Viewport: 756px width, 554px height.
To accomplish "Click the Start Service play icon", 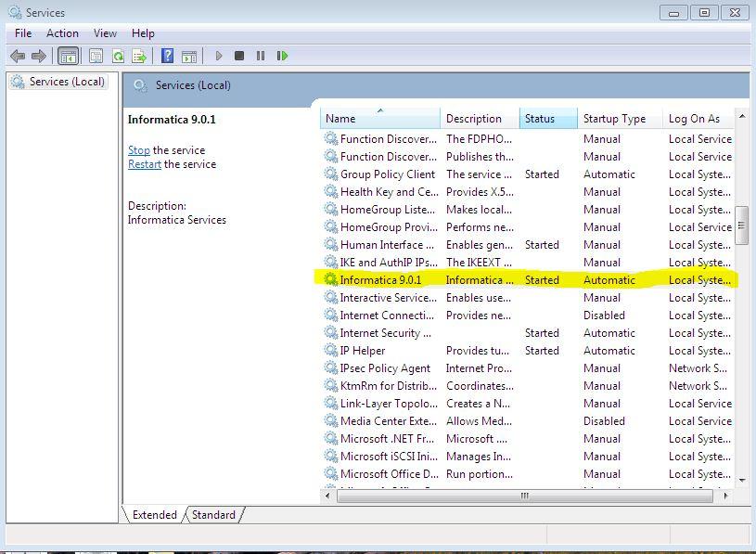I will pos(218,56).
